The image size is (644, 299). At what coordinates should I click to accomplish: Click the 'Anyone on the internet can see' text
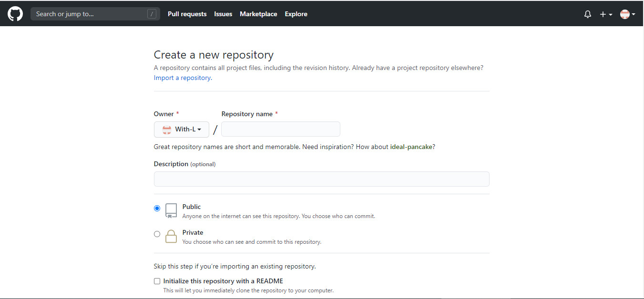click(279, 216)
